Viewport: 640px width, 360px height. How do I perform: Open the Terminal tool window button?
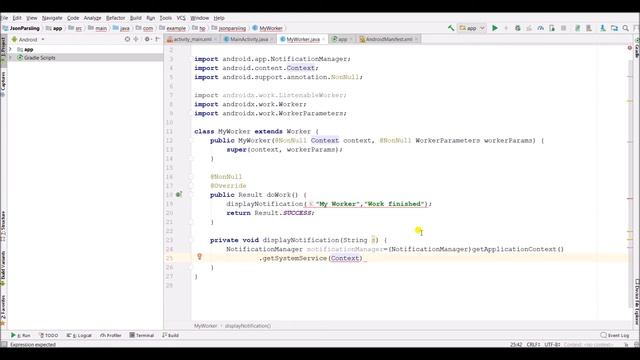pyautogui.click(x=142, y=335)
